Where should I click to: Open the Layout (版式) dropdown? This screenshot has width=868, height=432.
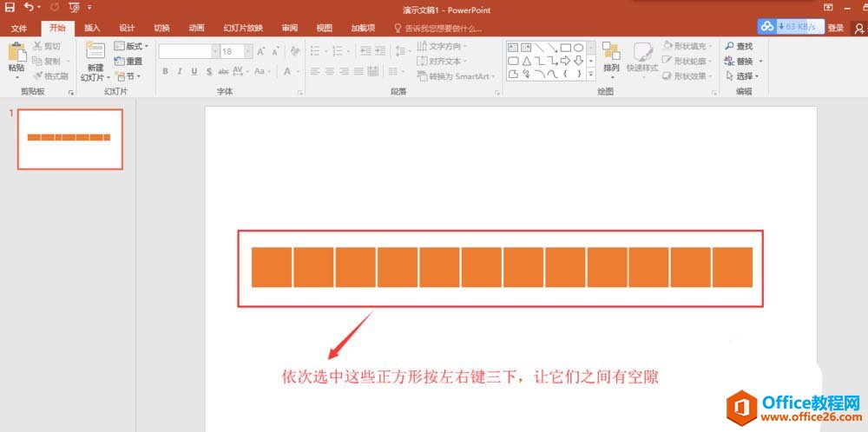(x=131, y=47)
